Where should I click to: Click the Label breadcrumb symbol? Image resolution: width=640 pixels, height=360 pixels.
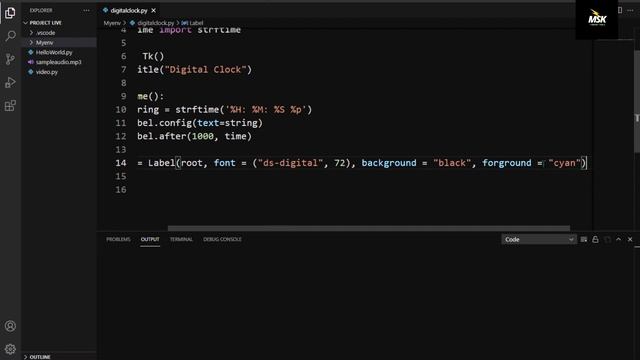(x=192, y=23)
